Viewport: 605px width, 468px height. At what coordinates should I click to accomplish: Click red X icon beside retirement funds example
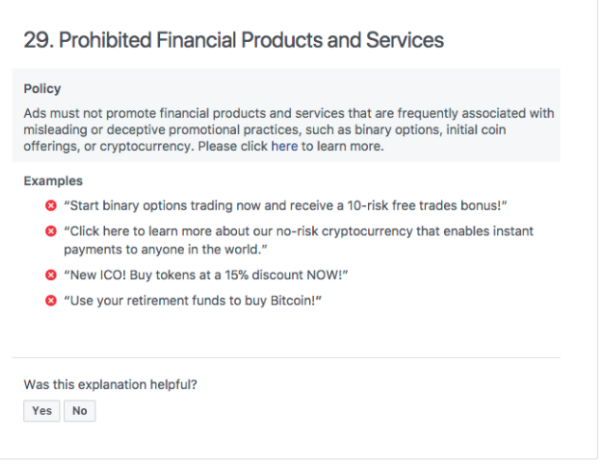(51, 301)
